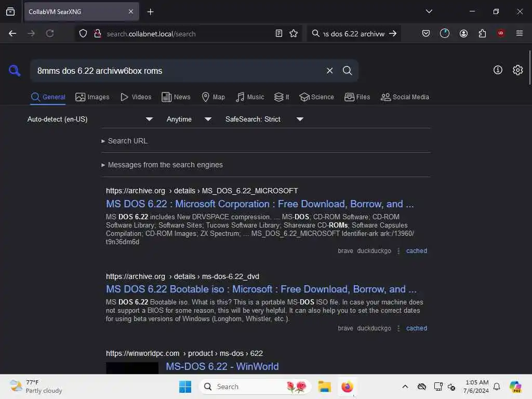Click the browser search bar field

click(x=353, y=34)
